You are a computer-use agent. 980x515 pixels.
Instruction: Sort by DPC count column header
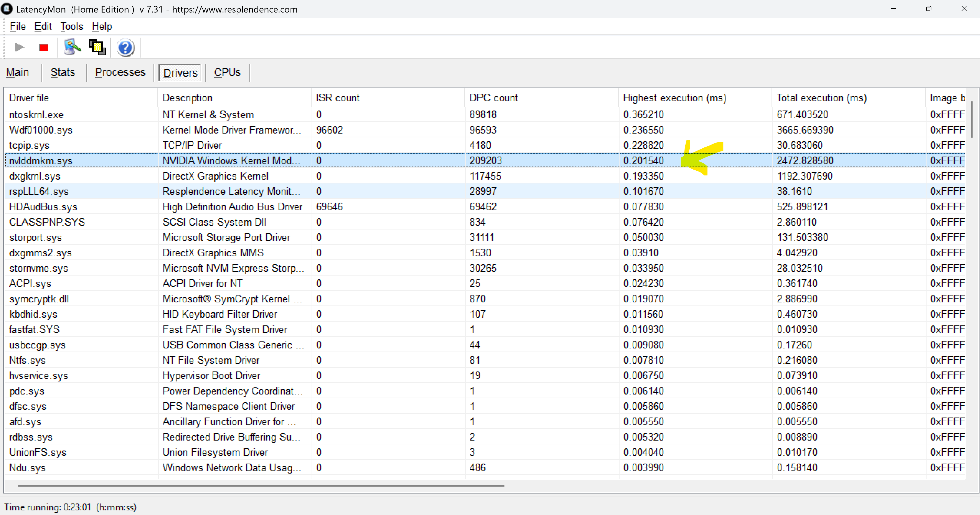pos(493,98)
